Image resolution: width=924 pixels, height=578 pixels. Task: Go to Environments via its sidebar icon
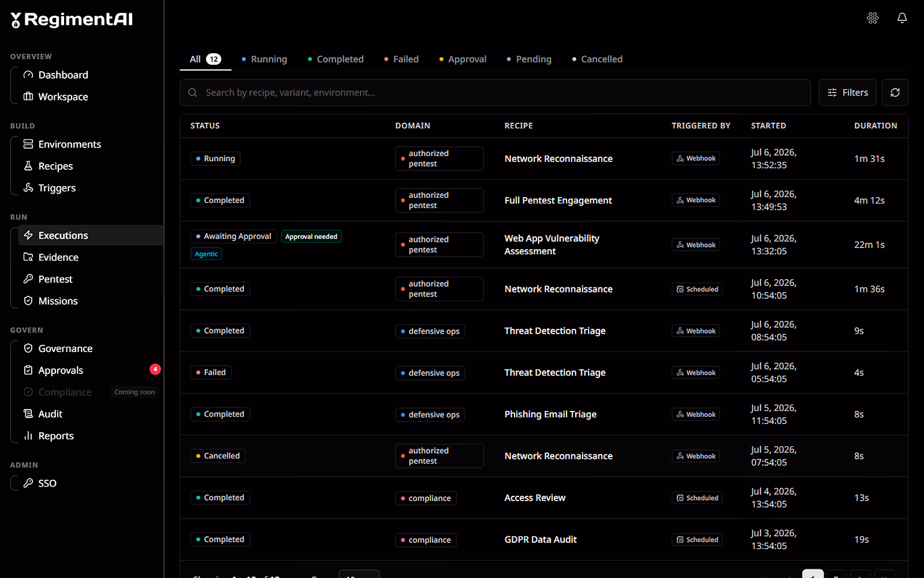28,144
